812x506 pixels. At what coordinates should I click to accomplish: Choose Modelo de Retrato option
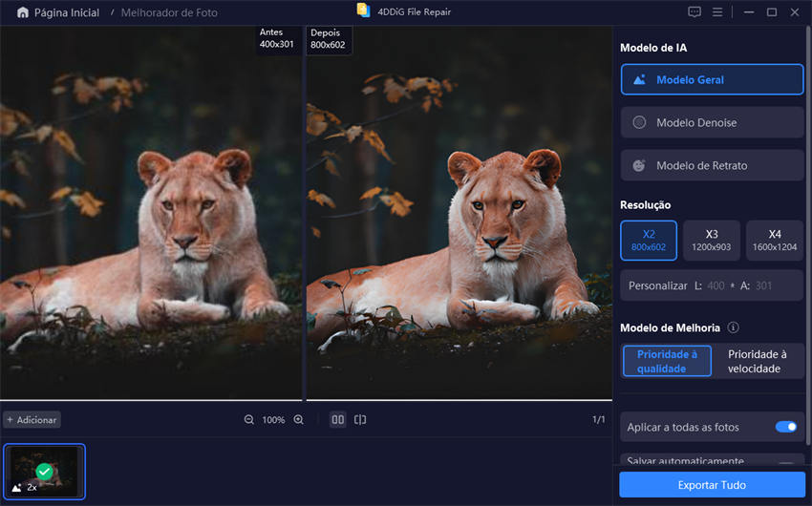712,165
